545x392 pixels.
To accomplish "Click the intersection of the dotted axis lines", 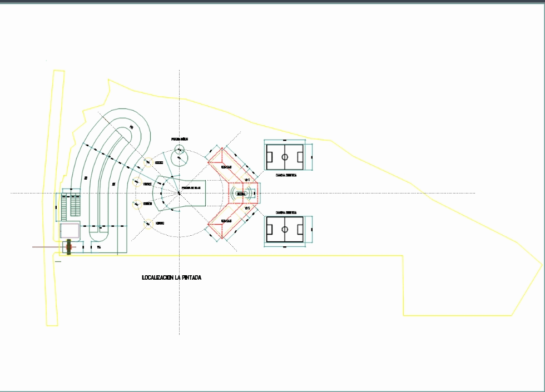I will (179, 193).
